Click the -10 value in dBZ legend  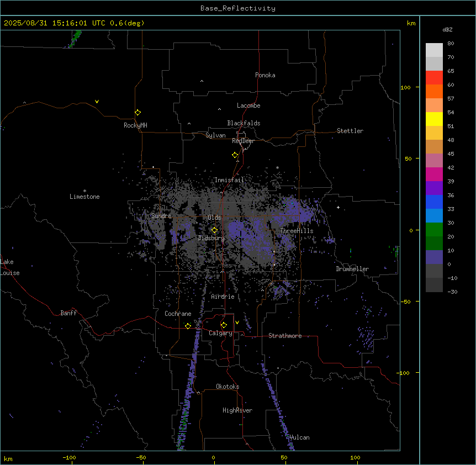[x=452, y=278]
